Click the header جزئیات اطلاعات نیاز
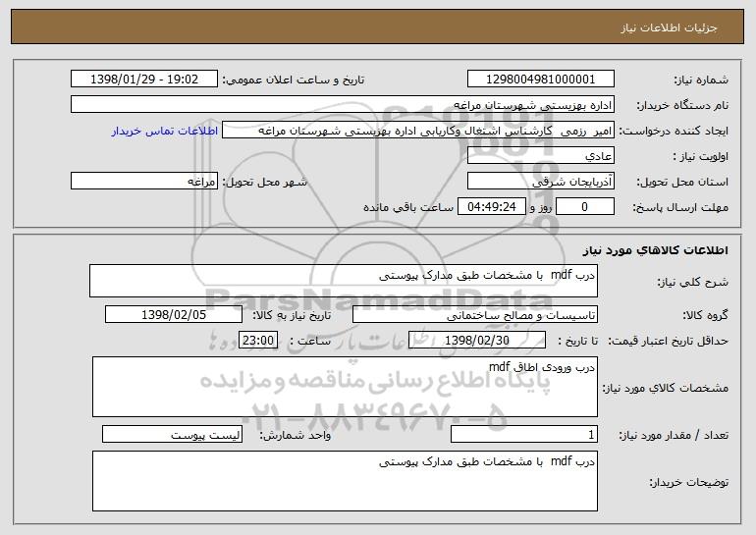The width and height of the screenshot is (756, 535). coord(669,27)
